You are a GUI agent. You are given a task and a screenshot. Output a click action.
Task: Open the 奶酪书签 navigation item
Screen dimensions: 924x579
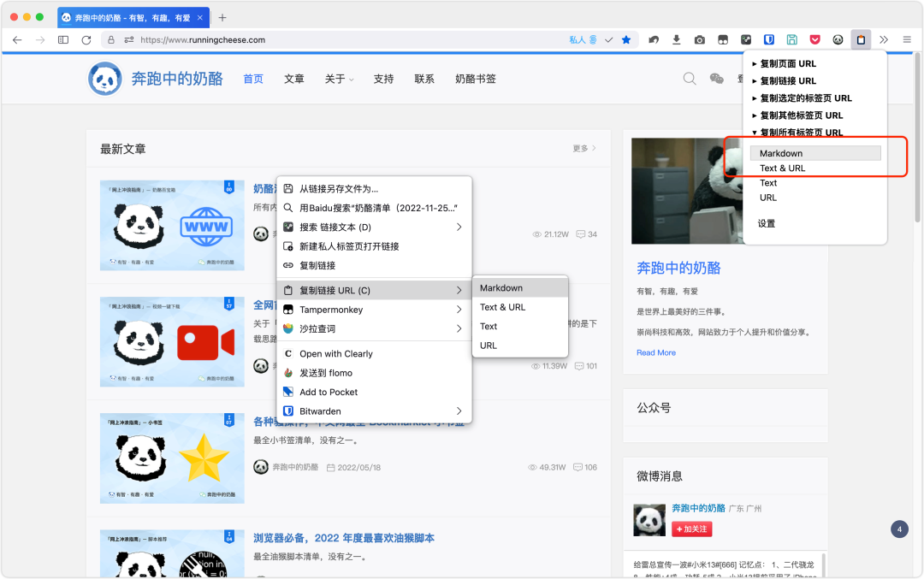476,79
